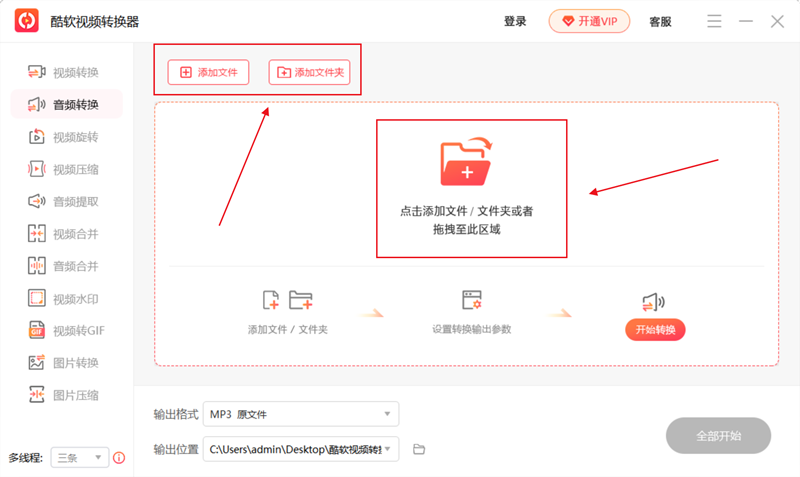Switch to 视频旋转 menu item
The width and height of the screenshot is (800, 477).
coord(66,137)
